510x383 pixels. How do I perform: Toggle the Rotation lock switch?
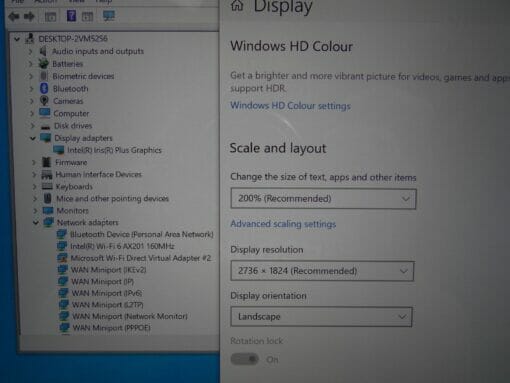[x=245, y=359]
